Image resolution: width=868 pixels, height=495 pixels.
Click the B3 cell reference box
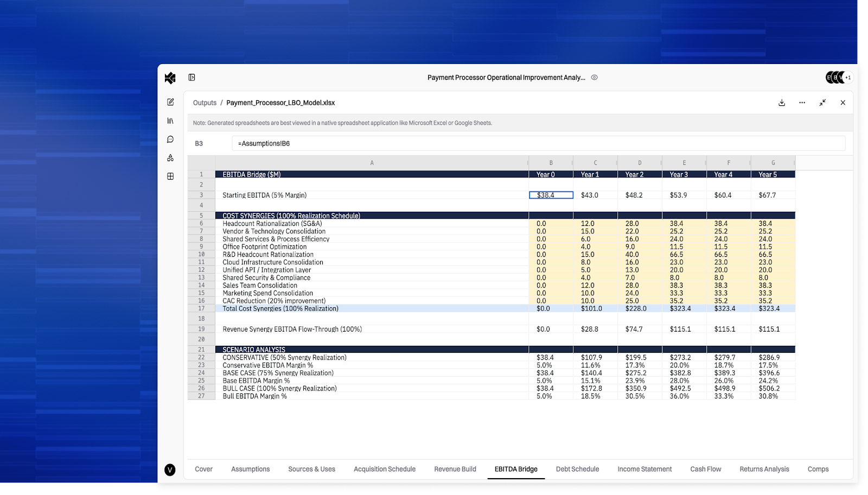[199, 143]
